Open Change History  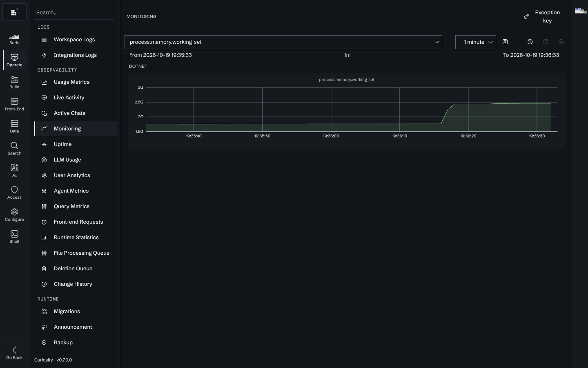point(76,284)
